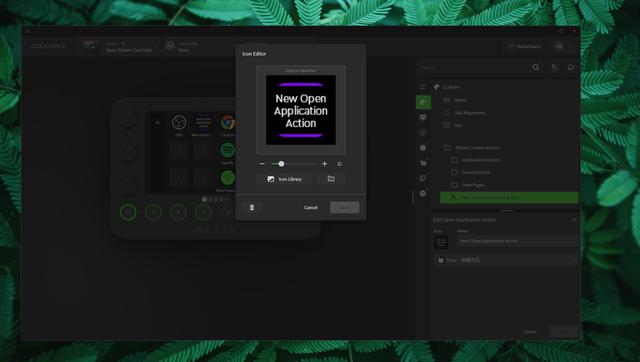This screenshot has width=640, height=362.
Task: Switch to the first page dot indicator
Action: tap(204, 200)
